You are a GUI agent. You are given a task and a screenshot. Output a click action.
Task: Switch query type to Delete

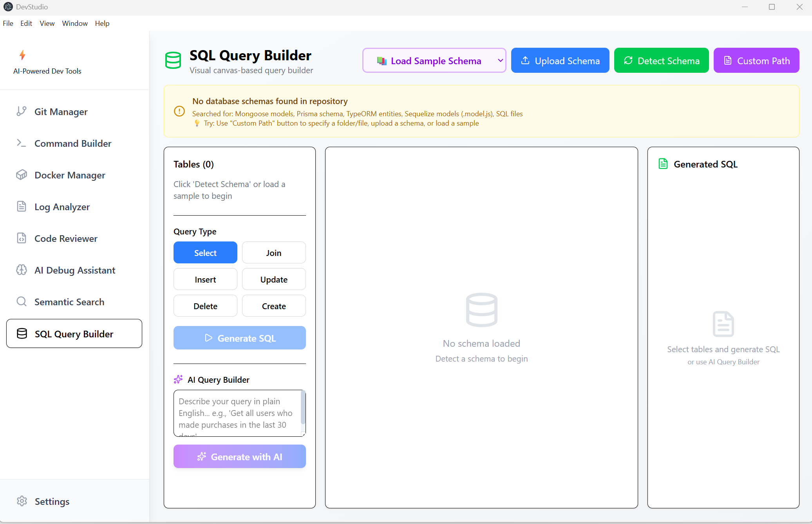(x=205, y=306)
